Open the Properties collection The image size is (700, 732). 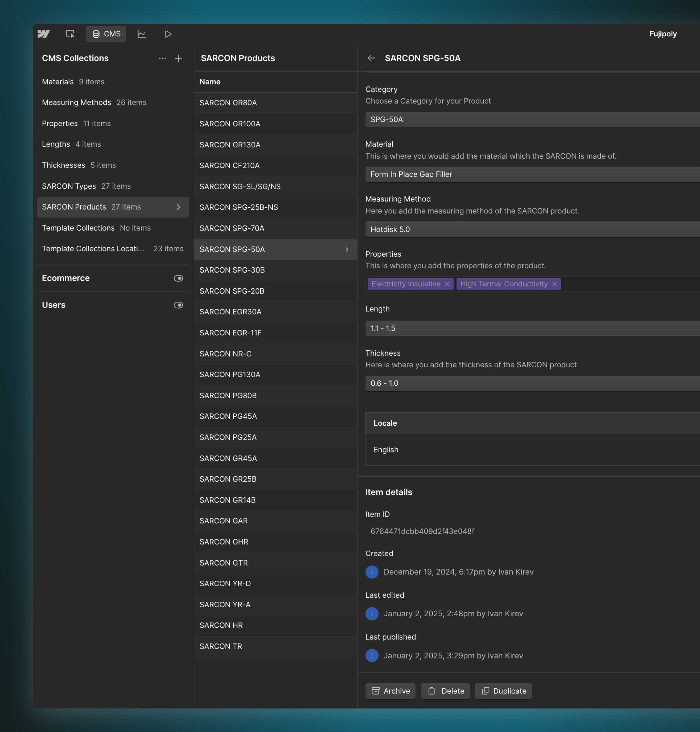tap(113, 123)
